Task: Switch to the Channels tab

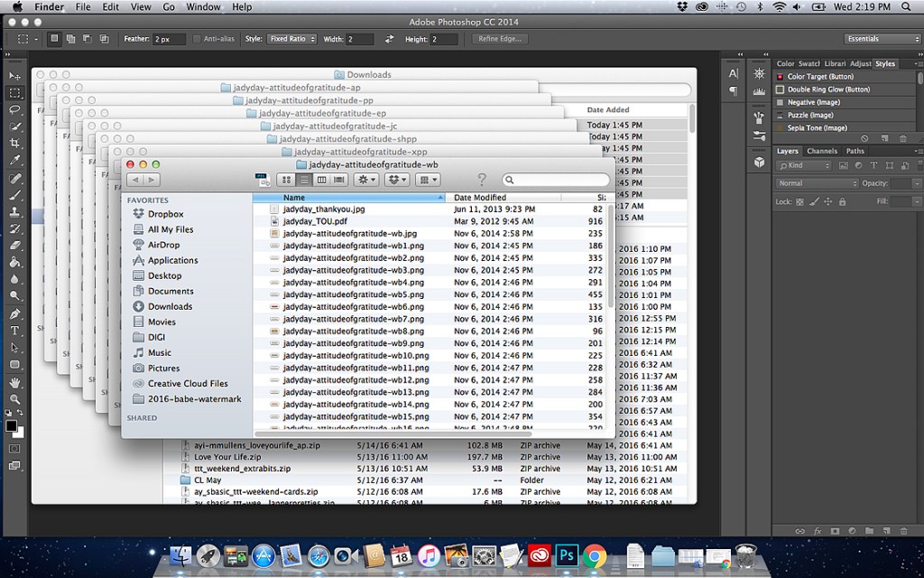Action: point(822,151)
